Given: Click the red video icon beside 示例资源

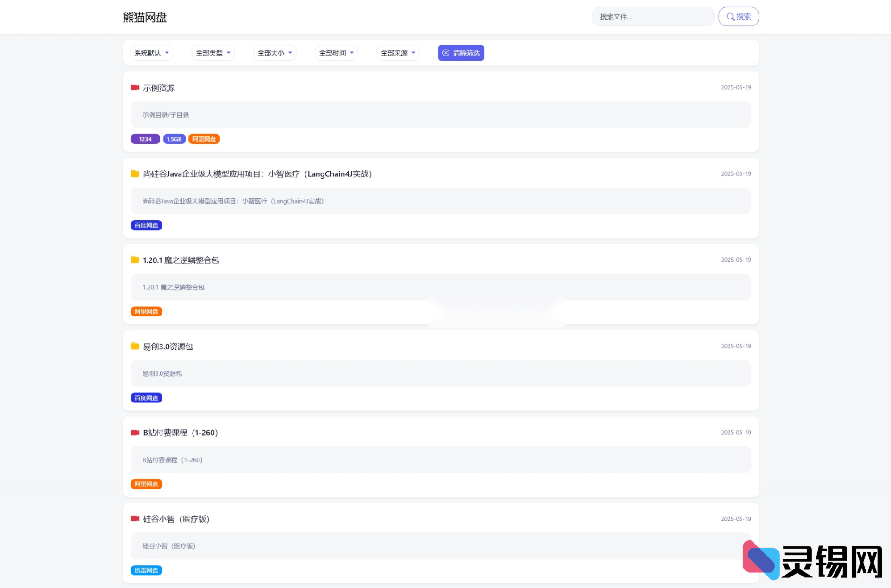Looking at the screenshot, I should [135, 87].
